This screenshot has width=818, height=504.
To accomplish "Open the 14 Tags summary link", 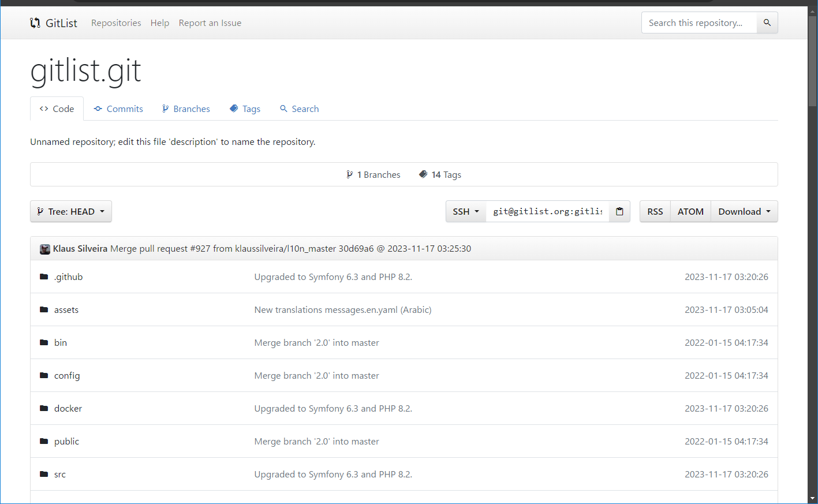I will [x=440, y=174].
